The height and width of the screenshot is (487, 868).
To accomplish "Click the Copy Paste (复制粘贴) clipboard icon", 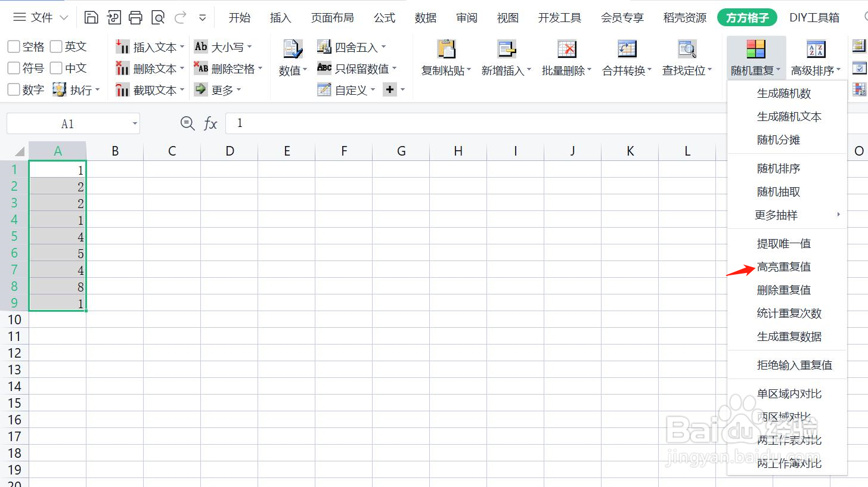I will [446, 49].
